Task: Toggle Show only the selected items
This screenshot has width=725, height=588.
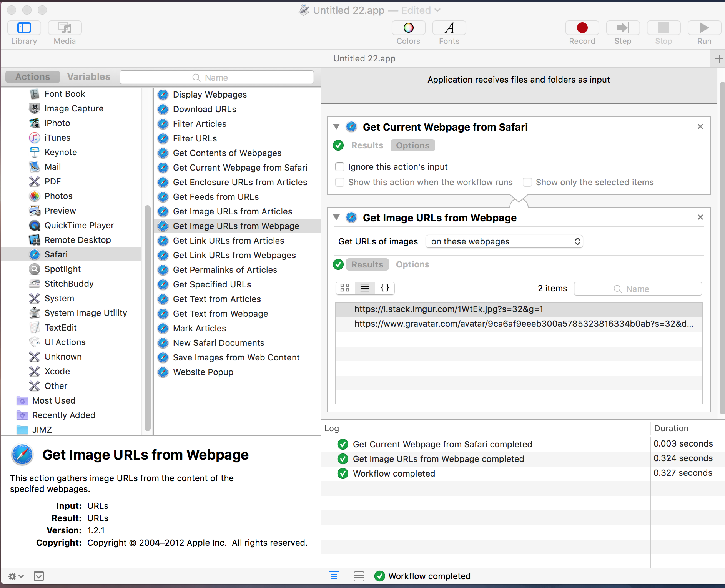Action: [x=527, y=182]
